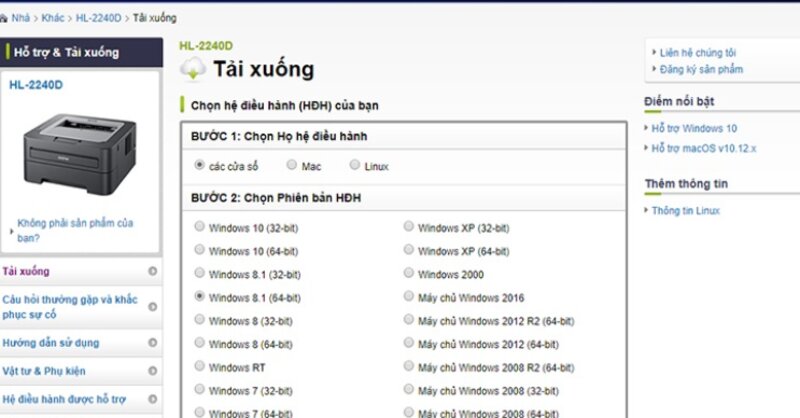
Task: Click BƯỚC 2: Chọn Phiên bản HĐH heading
Action: click(x=276, y=198)
